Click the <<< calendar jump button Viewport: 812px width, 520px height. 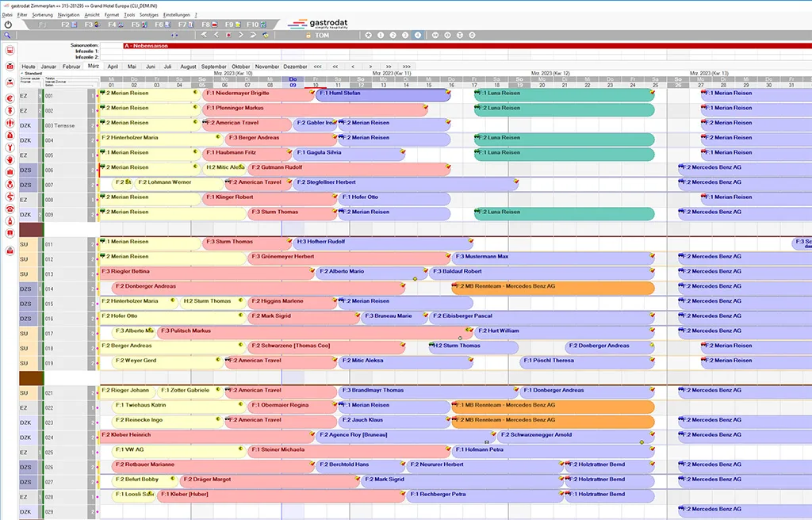[317, 67]
